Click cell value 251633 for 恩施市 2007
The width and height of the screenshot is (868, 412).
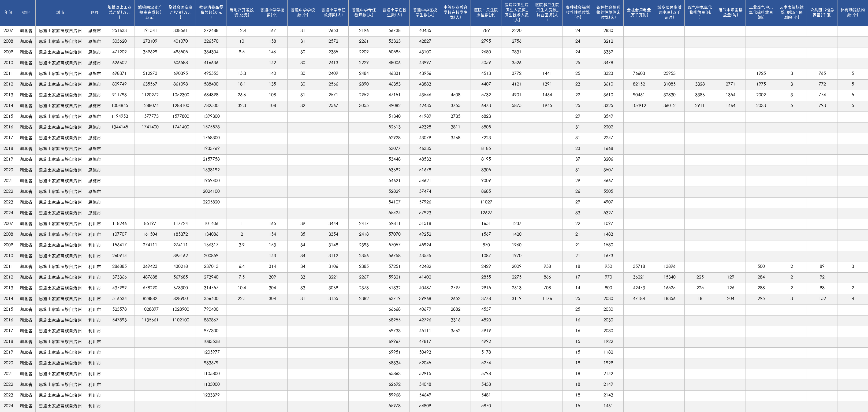click(x=120, y=31)
